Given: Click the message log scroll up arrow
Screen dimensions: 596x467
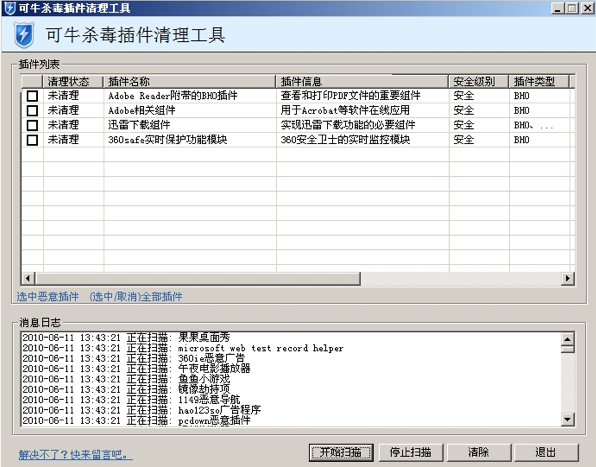Looking at the screenshot, I should (x=567, y=339).
